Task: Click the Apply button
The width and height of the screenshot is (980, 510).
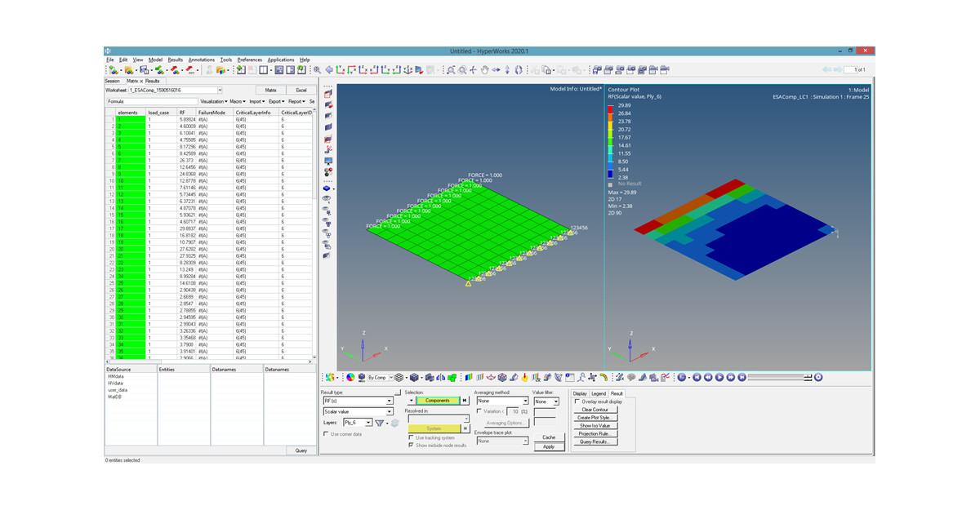Action: click(x=549, y=446)
